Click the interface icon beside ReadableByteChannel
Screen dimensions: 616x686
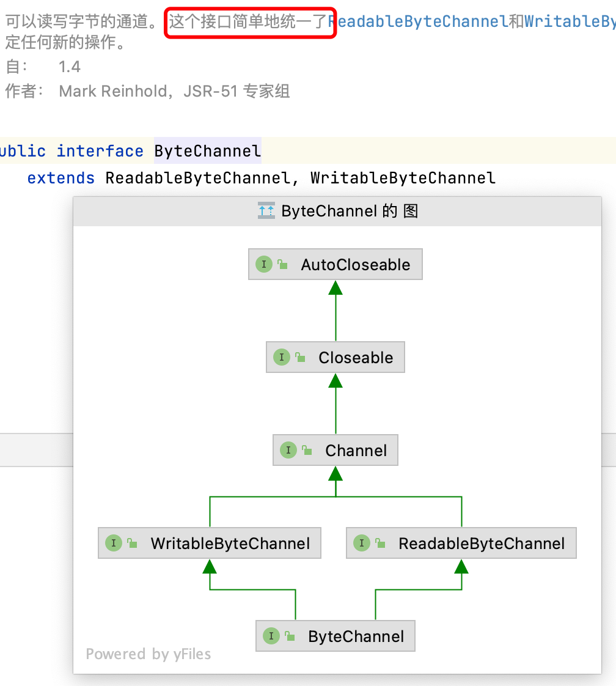pyautogui.click(x=361, y=544)
